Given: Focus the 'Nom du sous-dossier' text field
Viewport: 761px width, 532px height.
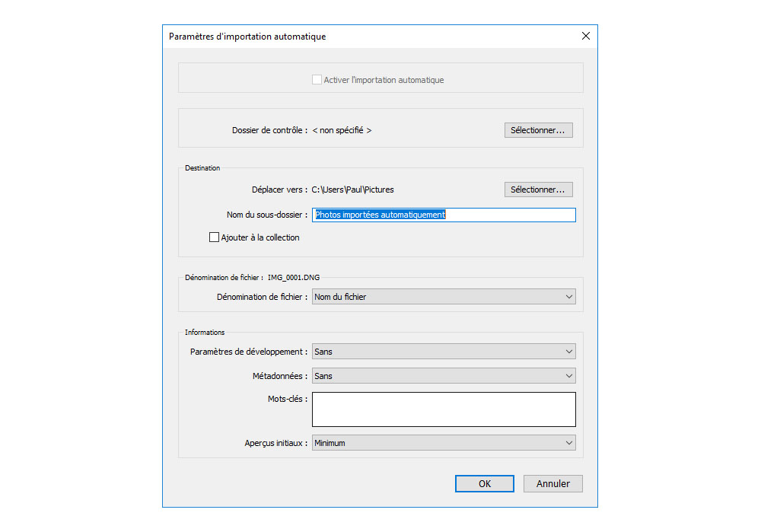Looking at the screenshot, I should 444,215.
